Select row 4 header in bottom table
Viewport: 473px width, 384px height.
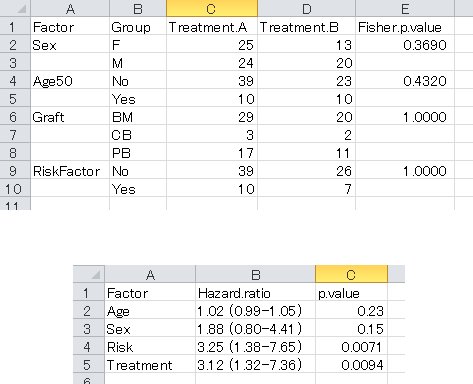click(x=89, y=347)
